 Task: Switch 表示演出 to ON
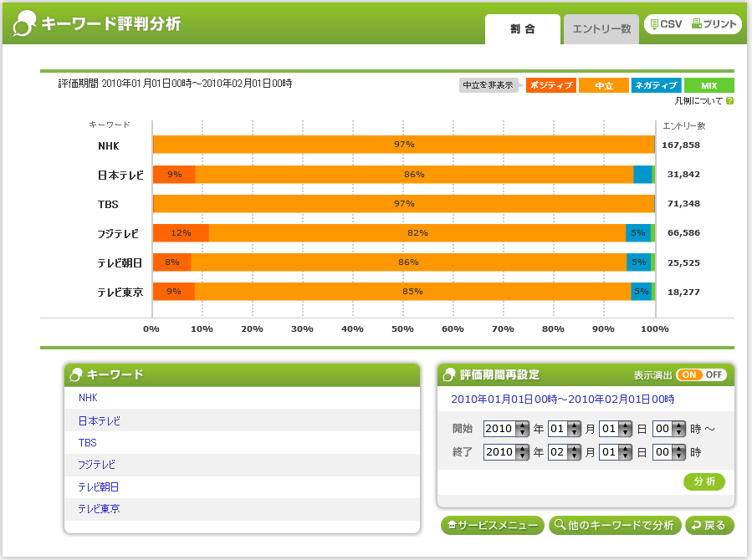click(690, 374)
